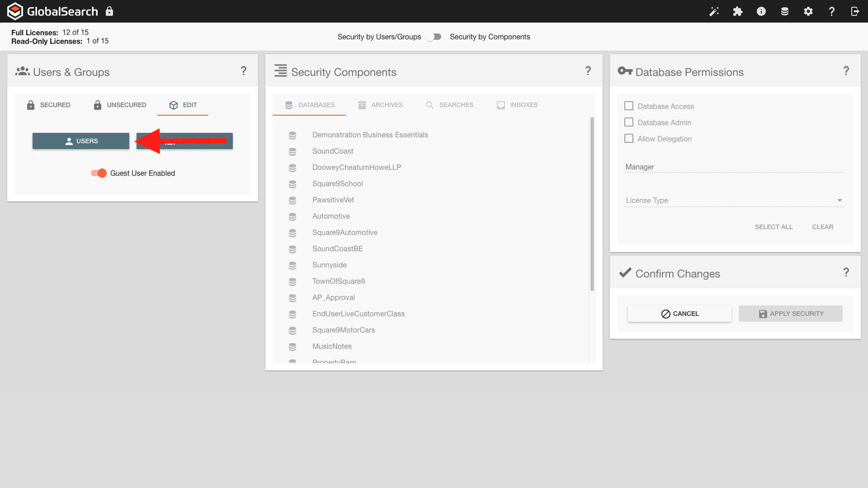Click the magic wand icon in top bar

point(714,11)
